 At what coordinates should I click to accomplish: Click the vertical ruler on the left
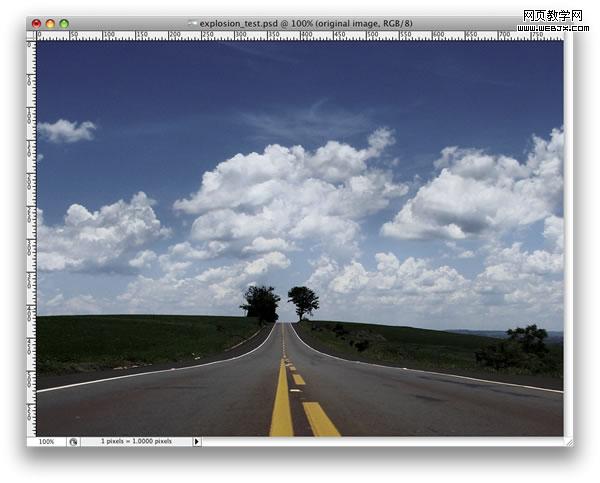click(x=31, y=238)
